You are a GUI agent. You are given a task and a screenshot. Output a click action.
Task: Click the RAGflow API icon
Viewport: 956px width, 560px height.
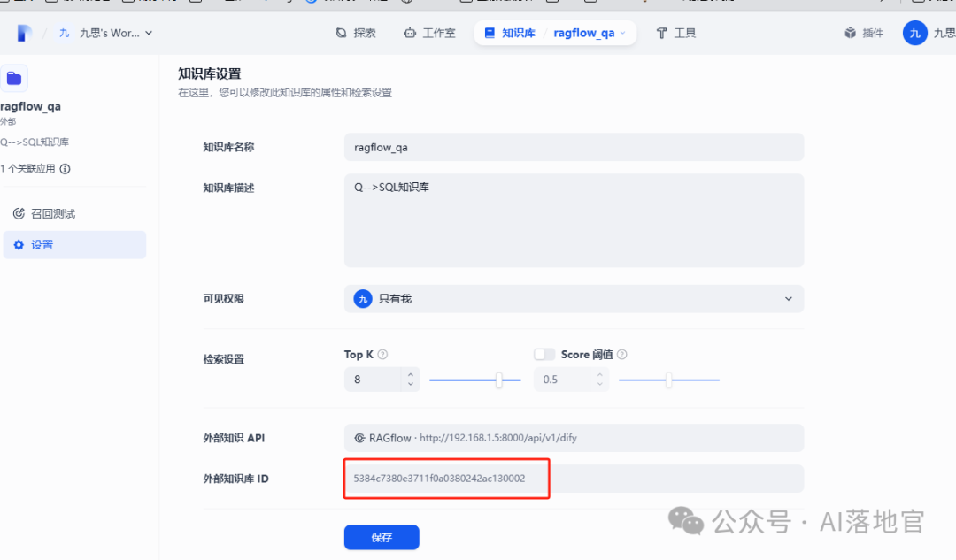[x=359, y=438]
